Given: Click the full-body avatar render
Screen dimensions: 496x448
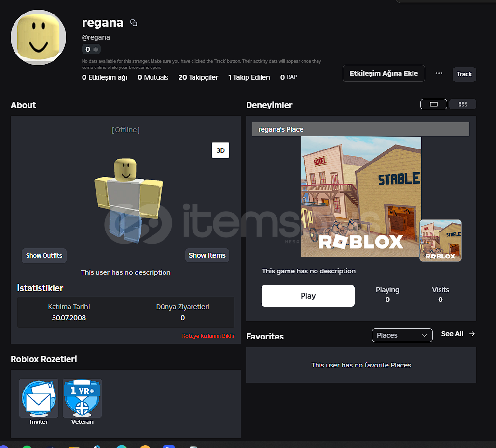Looking at the screenshot, I should [128, 201].
